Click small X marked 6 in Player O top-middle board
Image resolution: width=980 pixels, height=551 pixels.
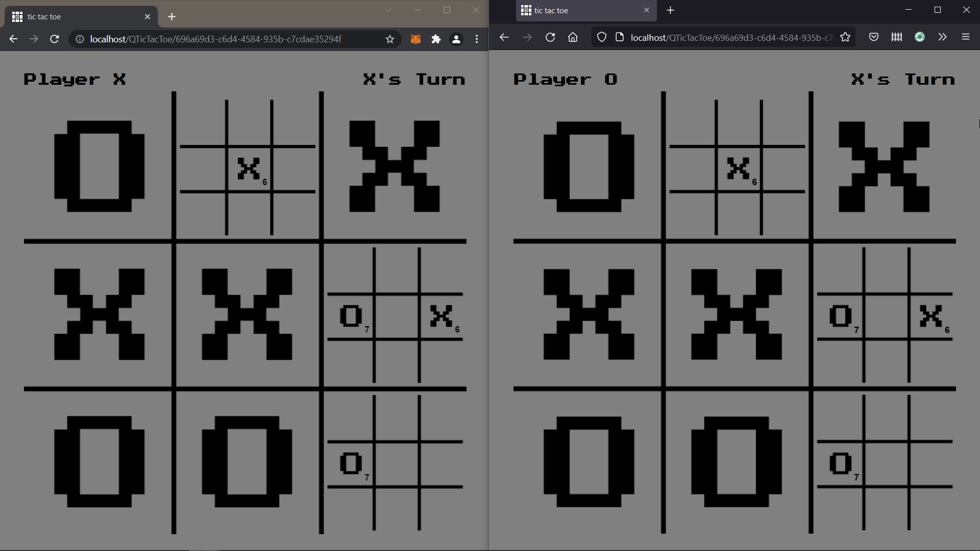(x=738, y=169)
